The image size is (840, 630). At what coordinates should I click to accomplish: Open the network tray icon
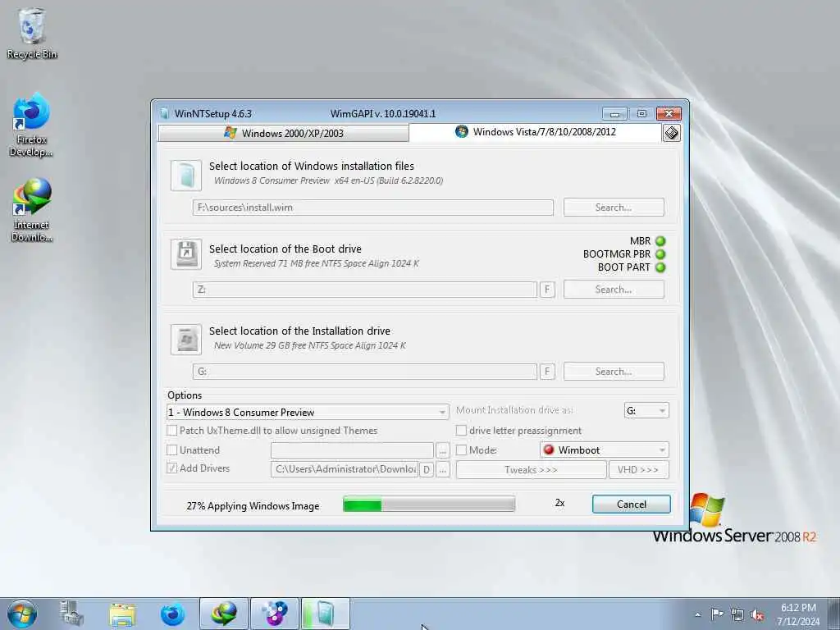[737, 614]
